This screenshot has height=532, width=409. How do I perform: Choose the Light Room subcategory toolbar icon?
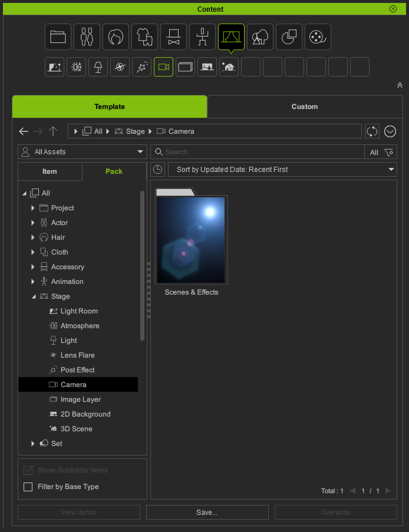55,67
